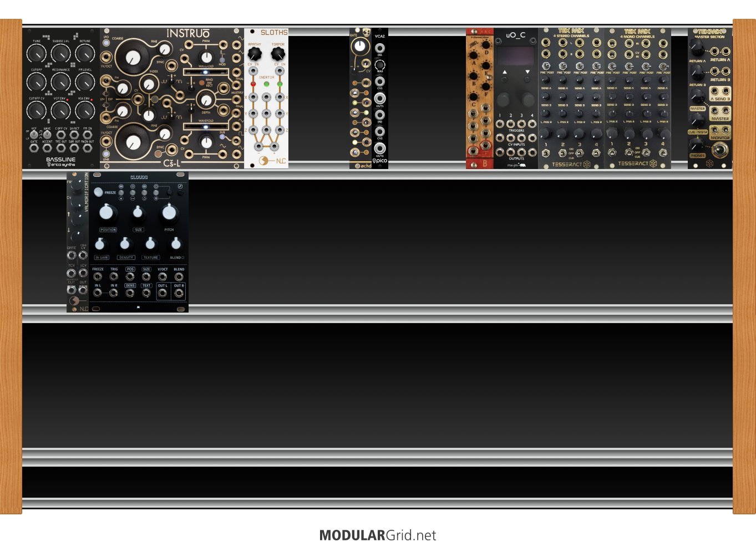Click the Texmix PHONES headphone jack
The width and height of the screenshot is (756, 547).
(720, 149)
